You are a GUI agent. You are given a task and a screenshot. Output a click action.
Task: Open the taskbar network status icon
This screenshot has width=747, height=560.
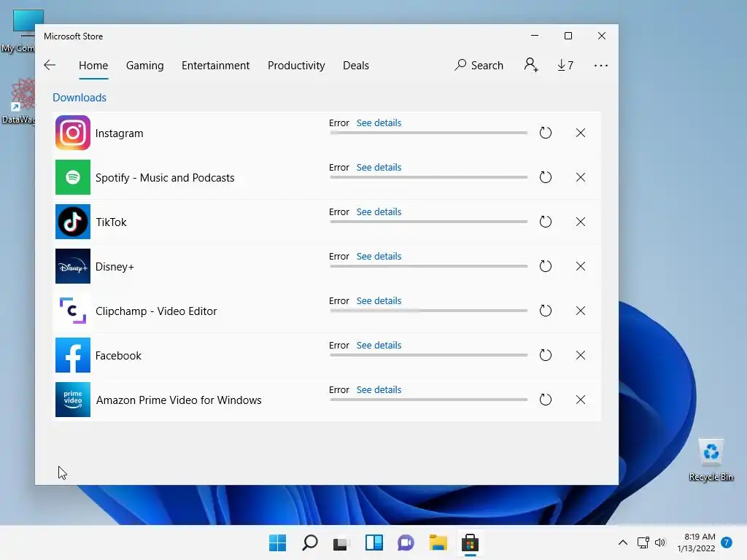[x=643, y=542]
